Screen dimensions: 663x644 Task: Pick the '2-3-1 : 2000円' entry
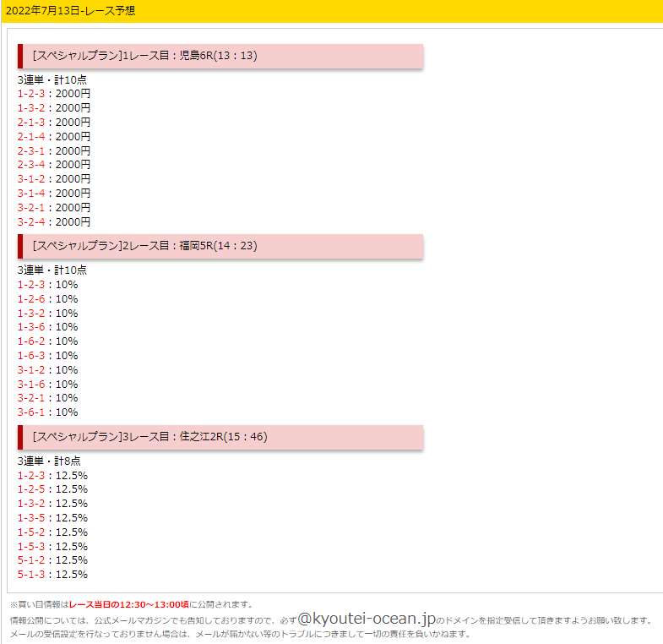tap(54, 150)
